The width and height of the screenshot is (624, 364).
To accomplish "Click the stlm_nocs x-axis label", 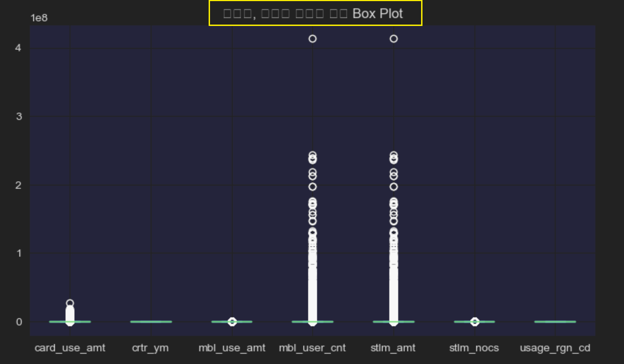I will click(x=474, y=348).
